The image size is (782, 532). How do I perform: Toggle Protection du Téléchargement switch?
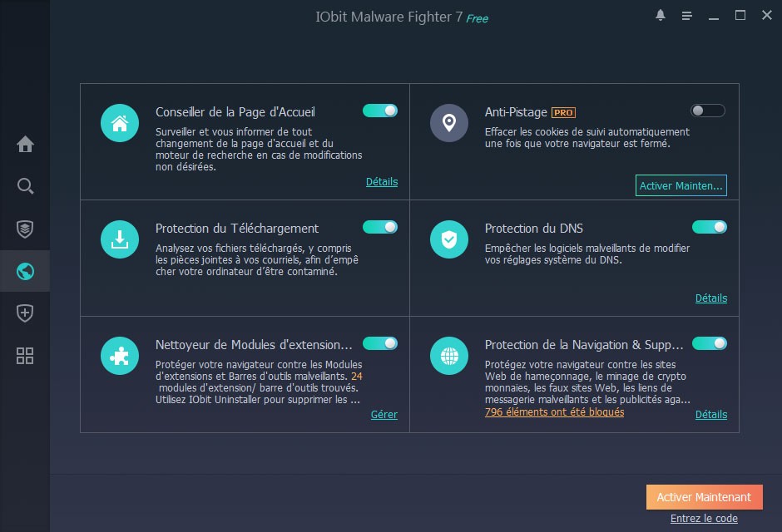click(380, 227)
